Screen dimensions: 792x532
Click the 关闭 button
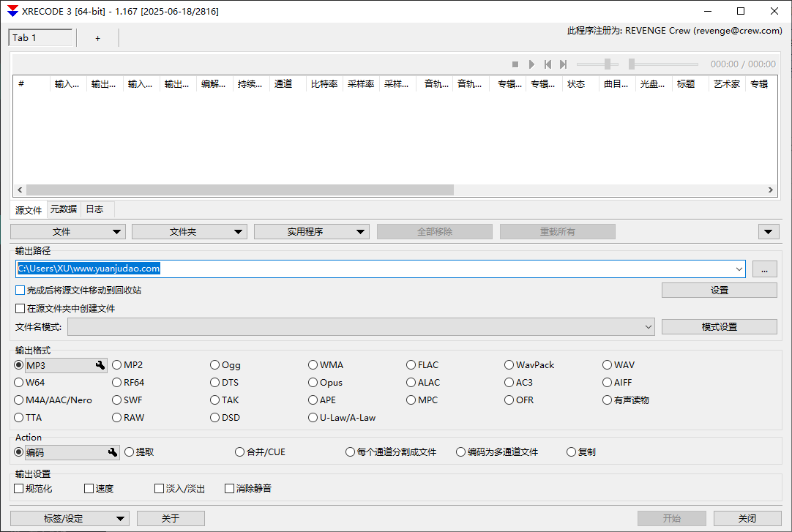(x=747, y=518)
